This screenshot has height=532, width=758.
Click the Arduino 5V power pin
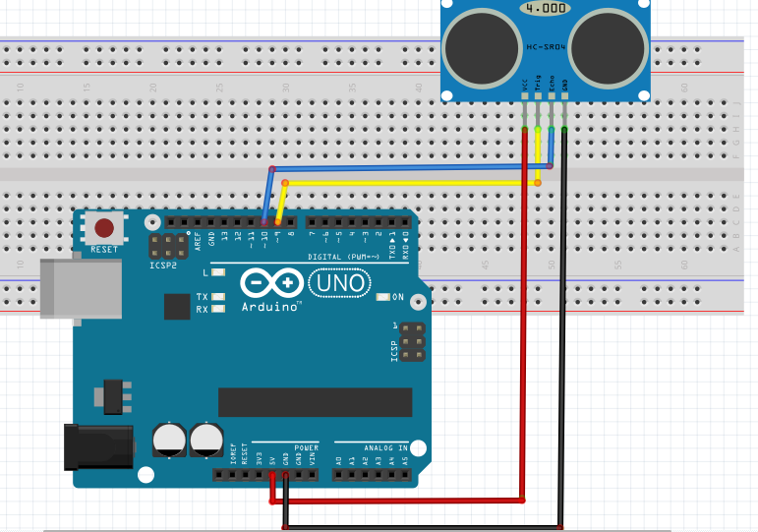pos(272,475)
